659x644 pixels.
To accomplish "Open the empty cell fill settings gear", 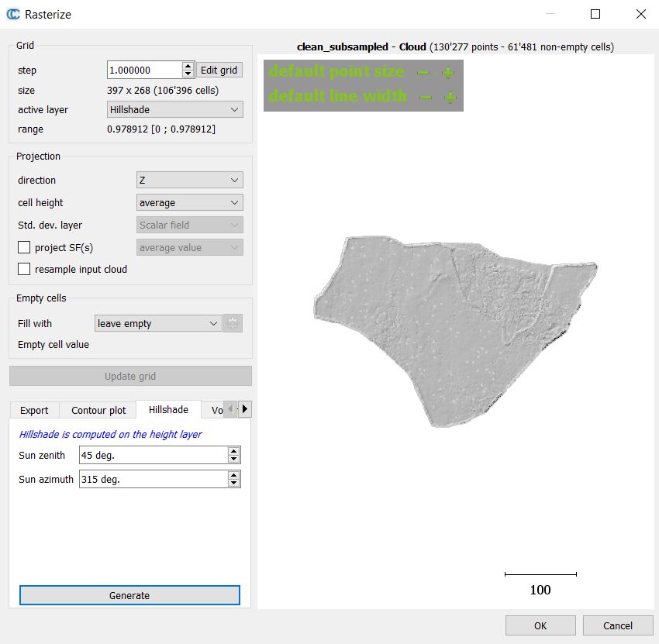I will coord(232,323).
